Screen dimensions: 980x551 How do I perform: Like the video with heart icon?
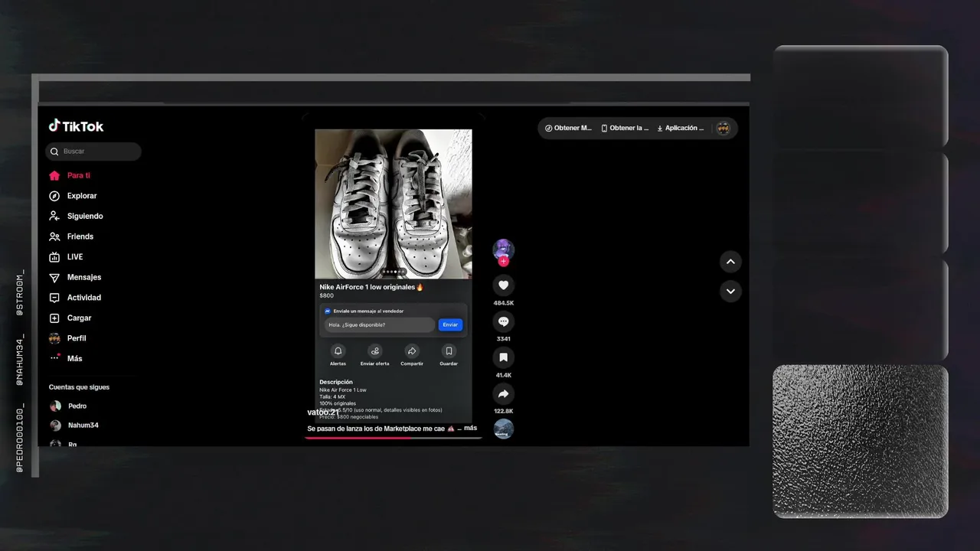pyautogui.click(x=503, y=285)
